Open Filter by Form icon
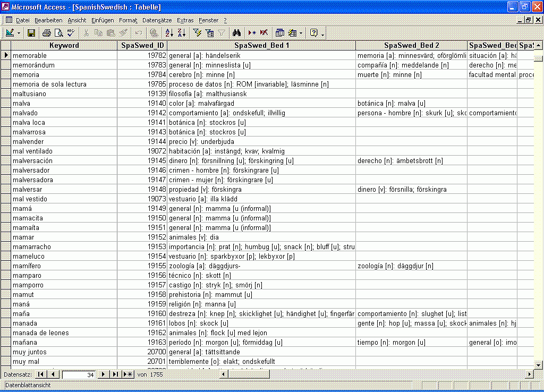 [209, 33]
